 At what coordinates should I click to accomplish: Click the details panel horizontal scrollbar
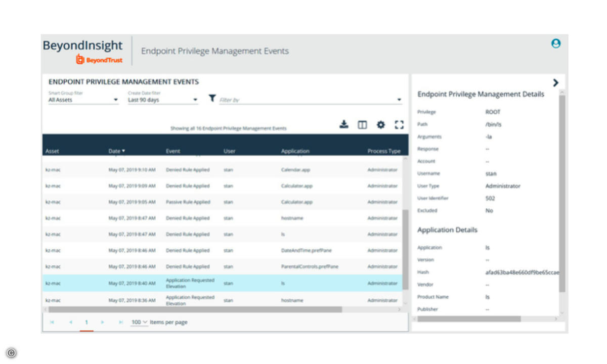[x=469, y=319]
